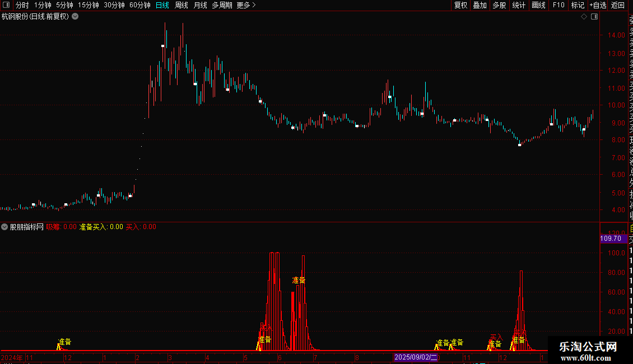Image resolution: width=633 pixels, height=364 pixels.
Task: Click the 标记 mark button
Action: click(x=578, y=5)
